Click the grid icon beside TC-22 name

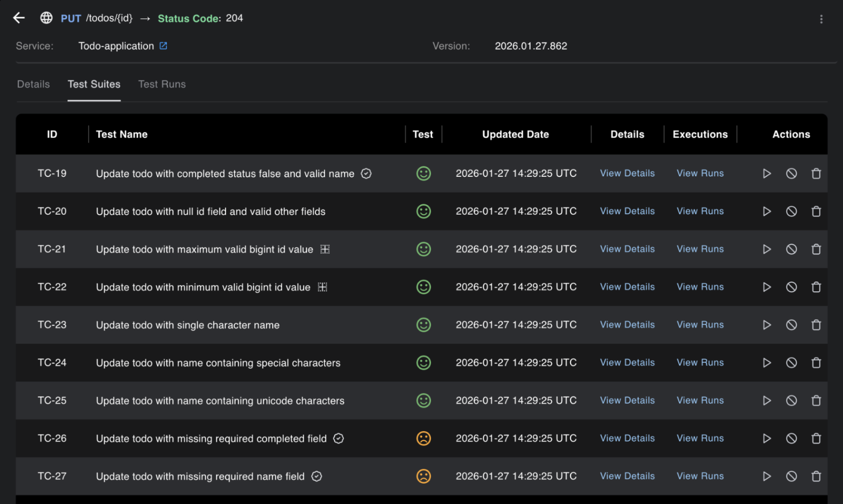click(323, 287)
